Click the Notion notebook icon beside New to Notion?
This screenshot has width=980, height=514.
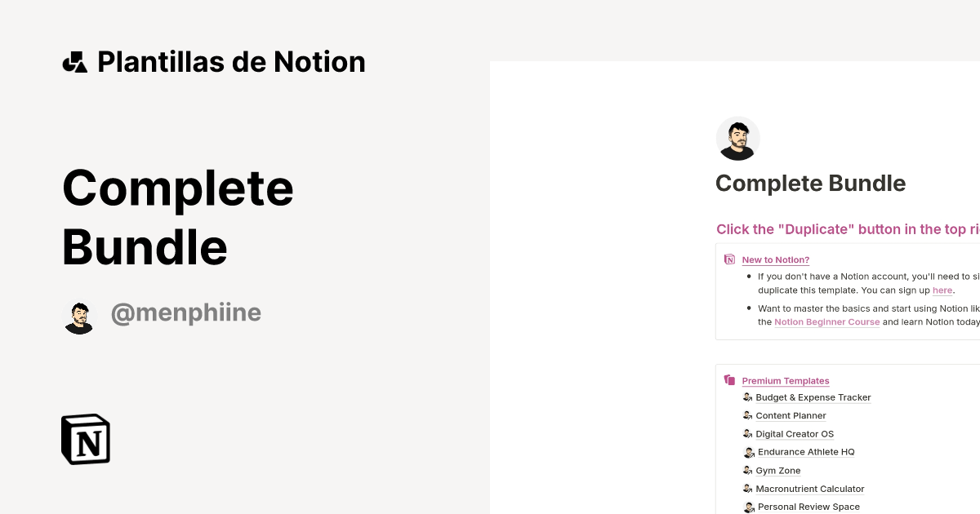(x=728, y=259)
